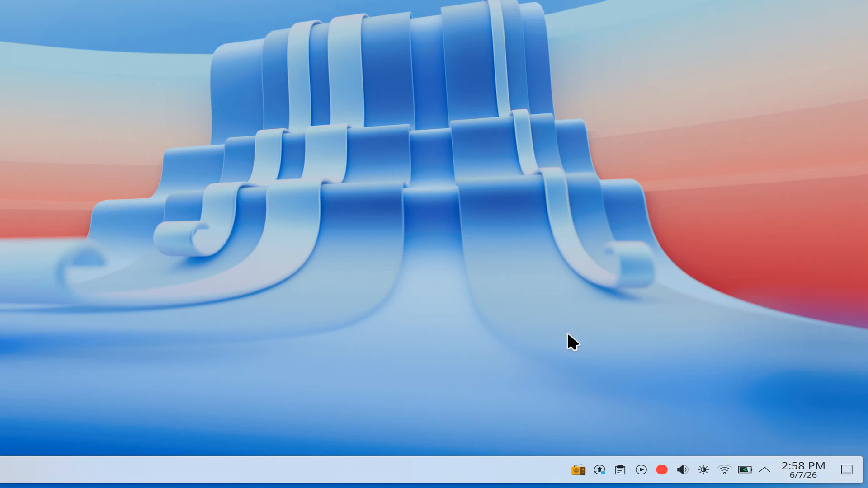Click the show desktop button
Viewport: 868px width, 488px height.
(847, 470)
